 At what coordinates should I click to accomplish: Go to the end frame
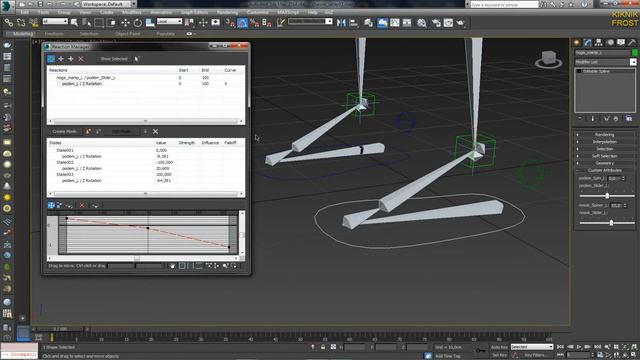tap(598, 347)
